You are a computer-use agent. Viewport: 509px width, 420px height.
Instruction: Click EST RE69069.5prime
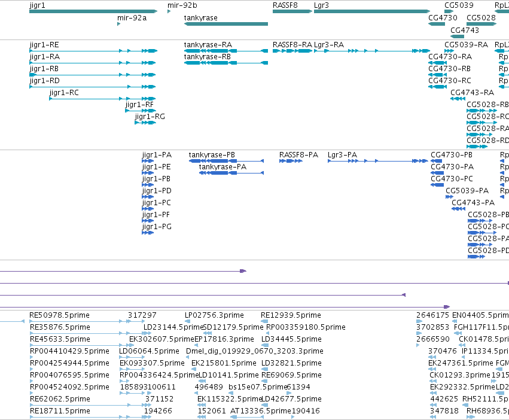(x=291, y=375)
